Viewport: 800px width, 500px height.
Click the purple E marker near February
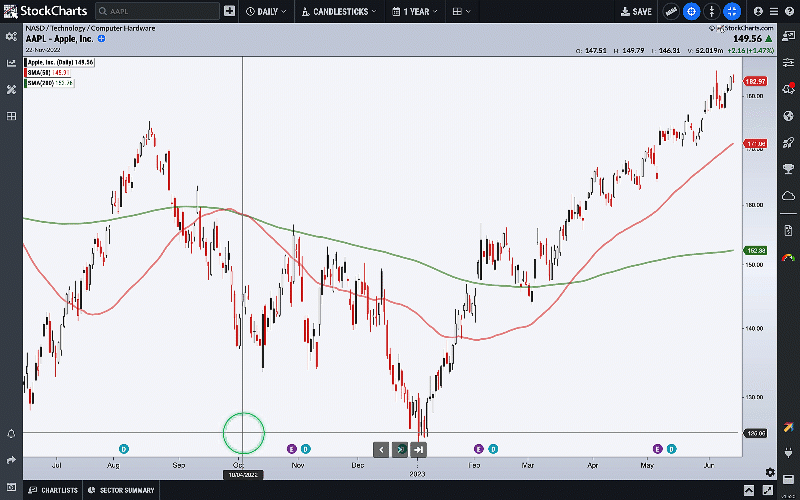479,449
